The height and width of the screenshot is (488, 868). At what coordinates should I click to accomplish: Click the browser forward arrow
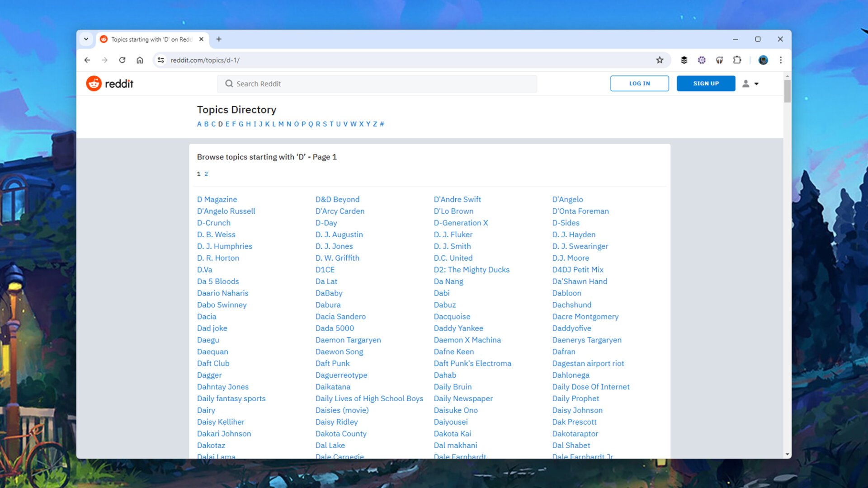click(x=104, y=60)
